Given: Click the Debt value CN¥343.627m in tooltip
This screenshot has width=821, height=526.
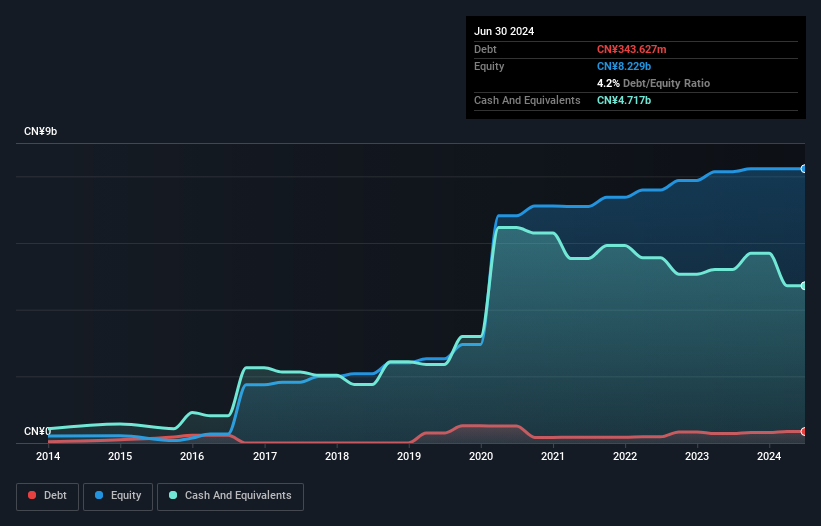Looking at the screenshot, I should point(631,49).
